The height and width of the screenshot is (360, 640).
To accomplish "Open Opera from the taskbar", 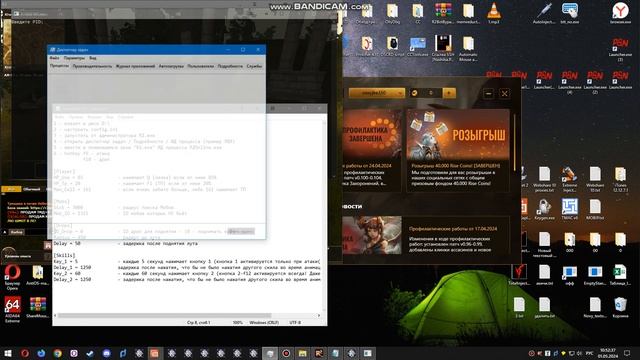I will (x=24, y=353).
